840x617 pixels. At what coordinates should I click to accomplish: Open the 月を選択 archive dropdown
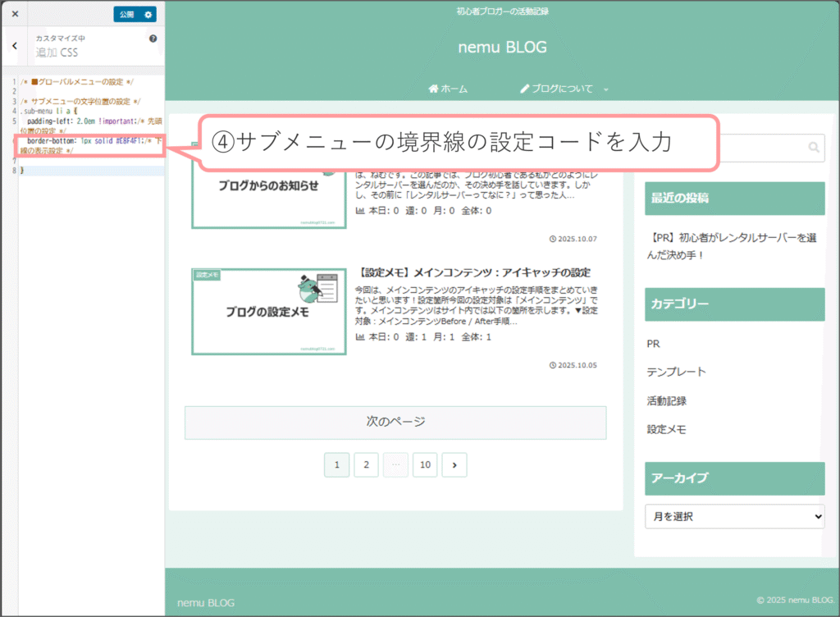coord(735,517)
